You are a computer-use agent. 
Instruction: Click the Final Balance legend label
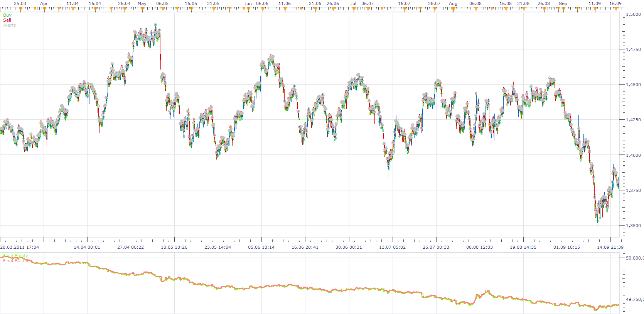pos(17,261)
